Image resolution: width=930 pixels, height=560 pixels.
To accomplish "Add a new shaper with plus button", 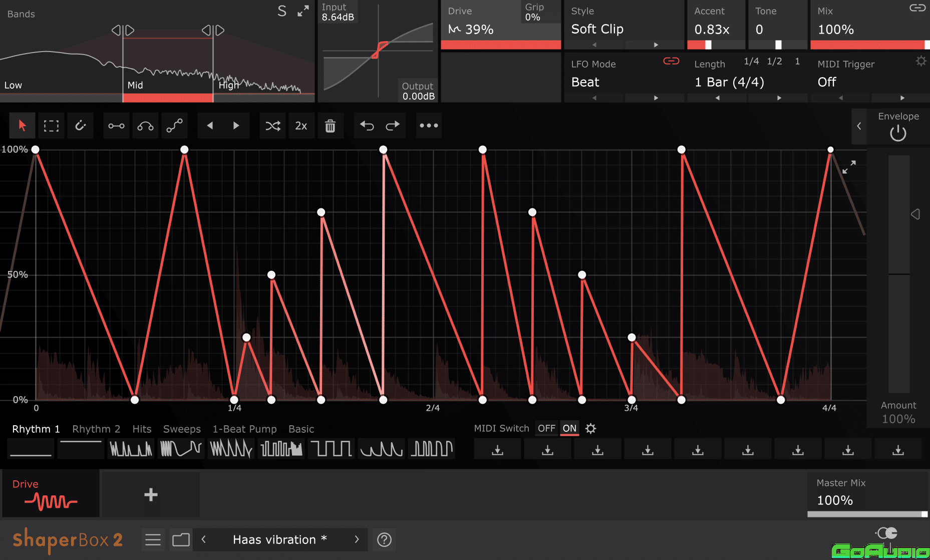I will tap(150, 494).
